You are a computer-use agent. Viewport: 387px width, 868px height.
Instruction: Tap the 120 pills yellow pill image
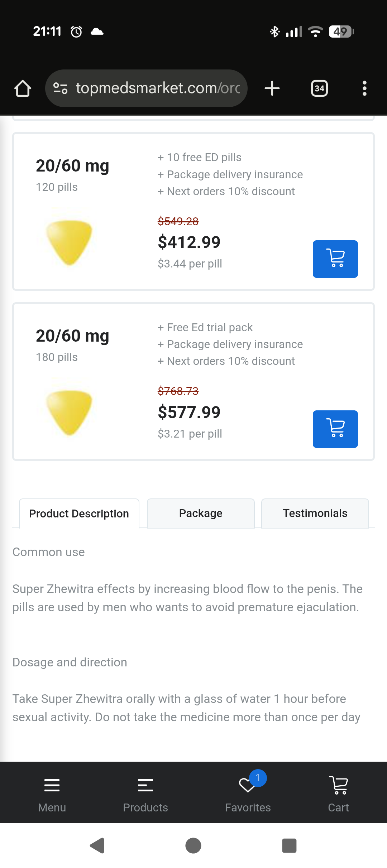click(69, 242)
